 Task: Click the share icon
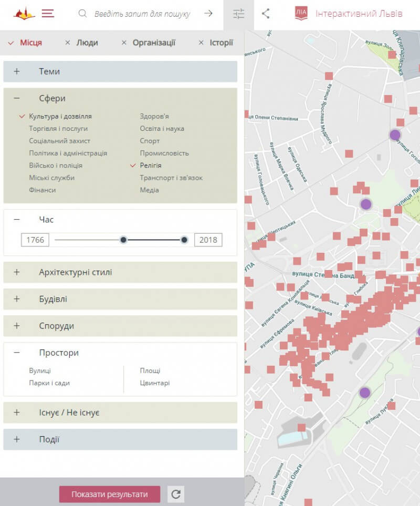point(266,14)
